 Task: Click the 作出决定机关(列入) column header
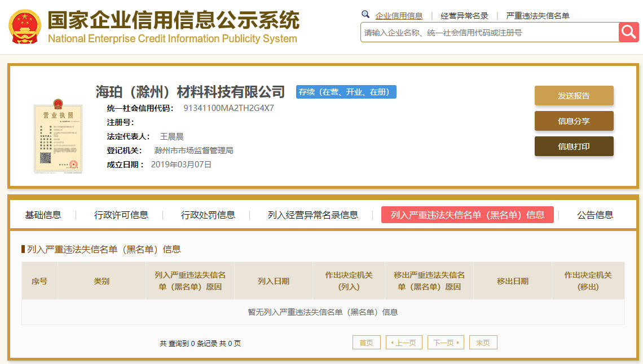tap(349, 281)
